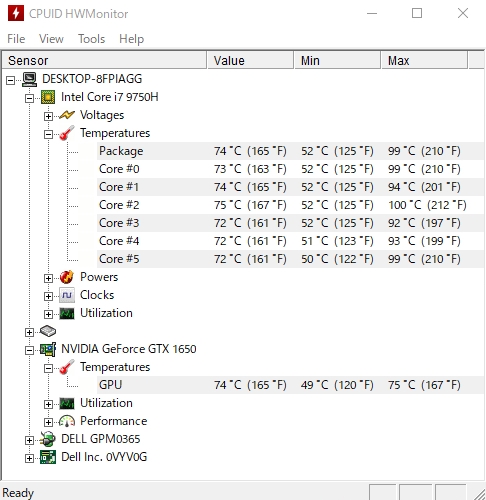Click the Voltages lightning icon
Image resolution: width=486 pixels, height=500 pixels.
[67, 115]
